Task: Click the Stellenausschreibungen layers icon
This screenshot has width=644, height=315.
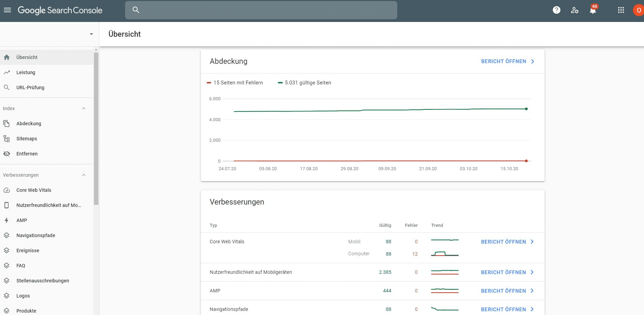Action: tap(7, 281)
